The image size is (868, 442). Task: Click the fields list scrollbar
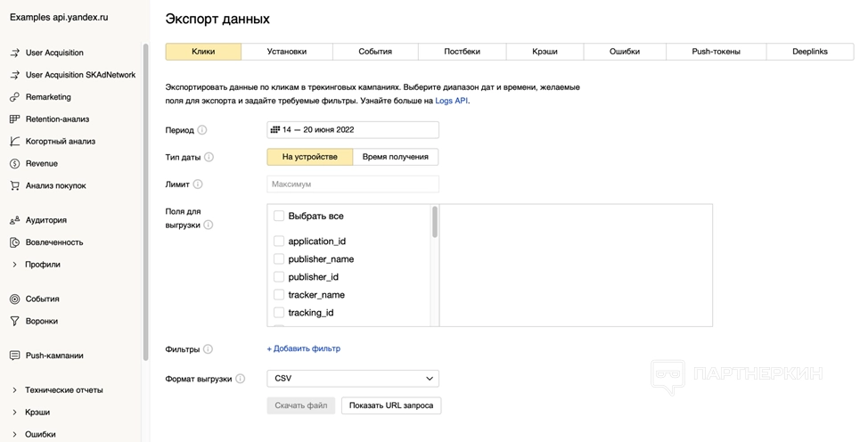pos(435,223)
